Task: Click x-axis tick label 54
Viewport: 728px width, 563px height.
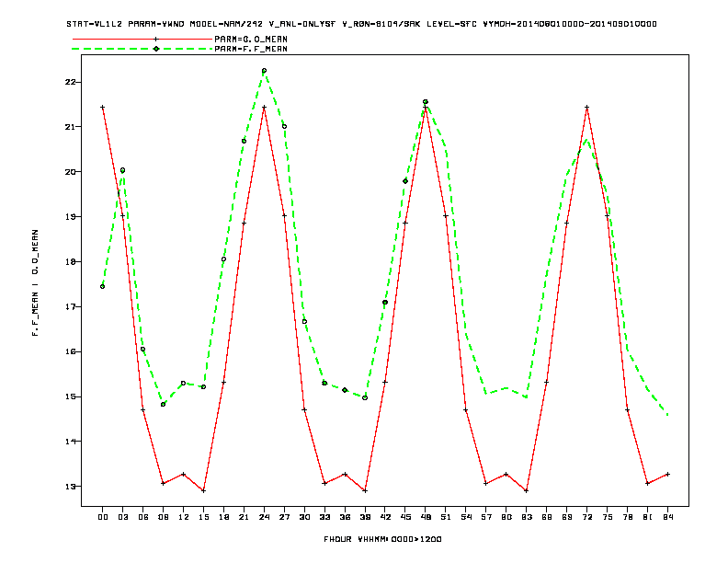Action: point(466,517)
